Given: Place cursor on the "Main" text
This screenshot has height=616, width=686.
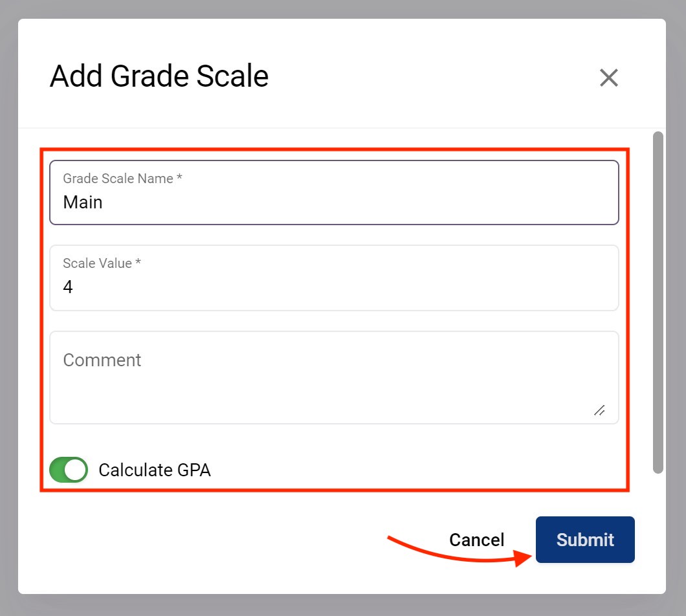Looking at the screenshot, I should [x=83, y=203].
